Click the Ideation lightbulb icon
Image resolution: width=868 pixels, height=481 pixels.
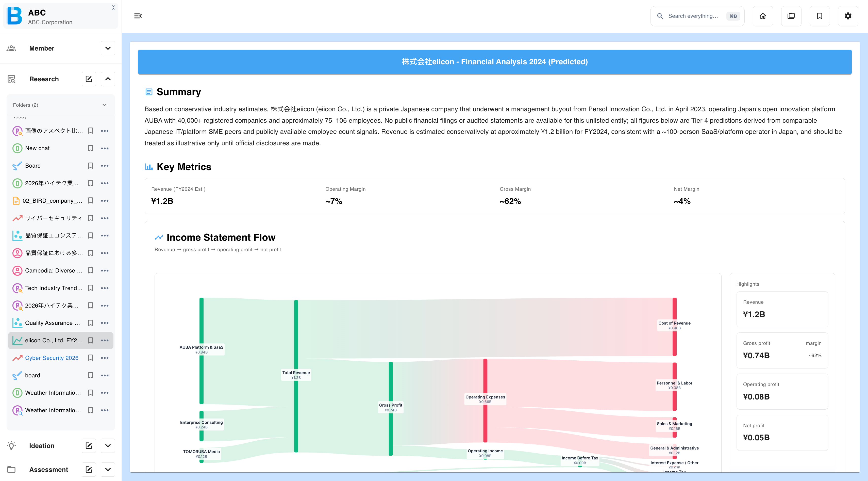pyautogui.click(x=11, y=446)
